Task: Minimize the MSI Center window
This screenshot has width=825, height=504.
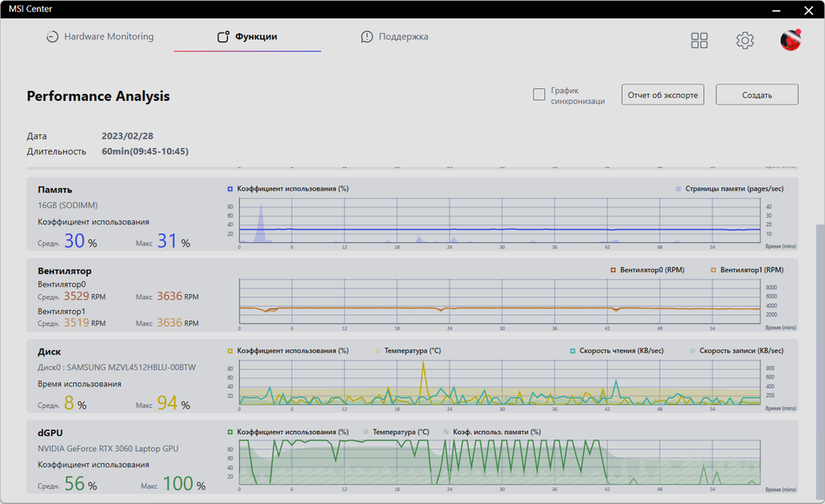Action: 776,10
